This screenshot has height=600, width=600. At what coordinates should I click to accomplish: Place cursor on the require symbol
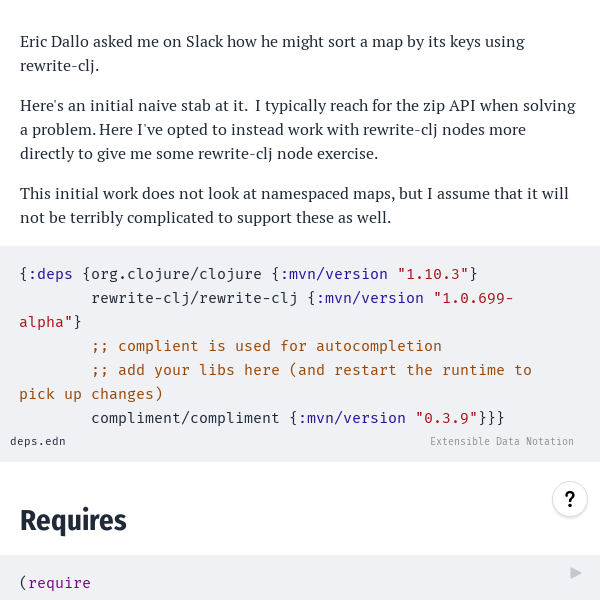click(x=59, y=583)
